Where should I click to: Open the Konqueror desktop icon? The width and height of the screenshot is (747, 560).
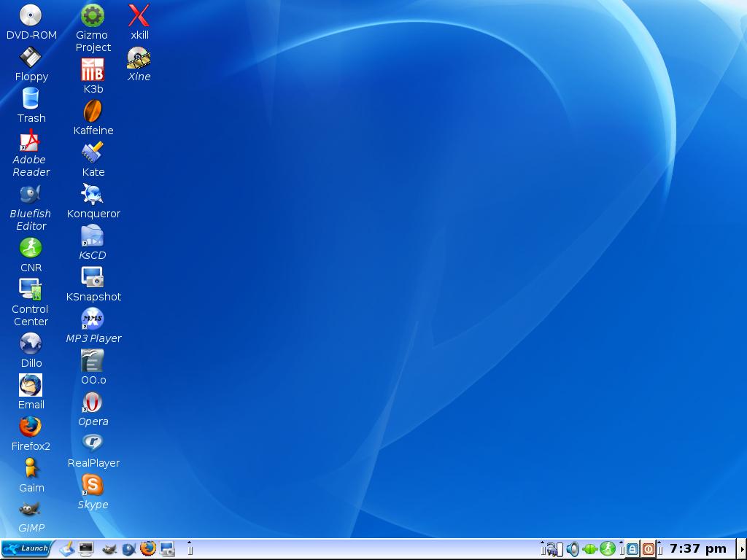tap(93, 195)
